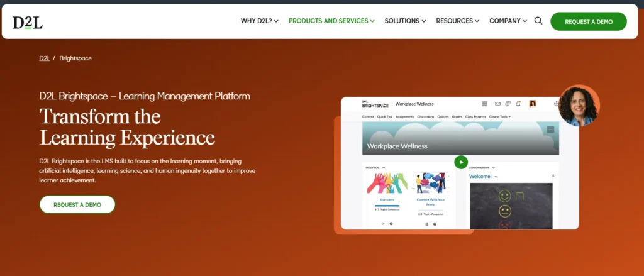The height and width of the screenshot is (276, 644).
Task: Play the Brightspace demo video
Action: [461, 162]
